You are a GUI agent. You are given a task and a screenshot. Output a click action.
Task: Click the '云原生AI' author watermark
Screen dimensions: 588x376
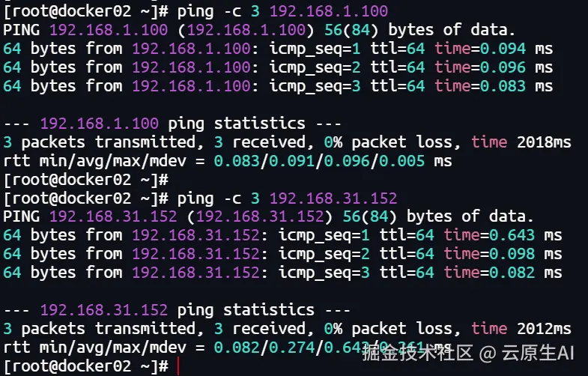(x=539, y=352)
